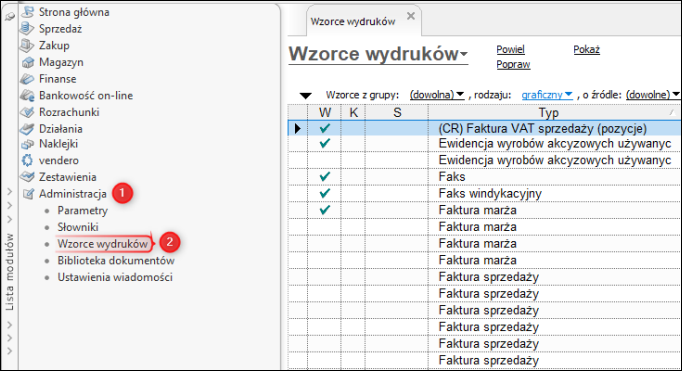Image resolution: width=682 pixels, height=371 pixels.
Task: Open the vendero module icon
Action: pos(27,160)
